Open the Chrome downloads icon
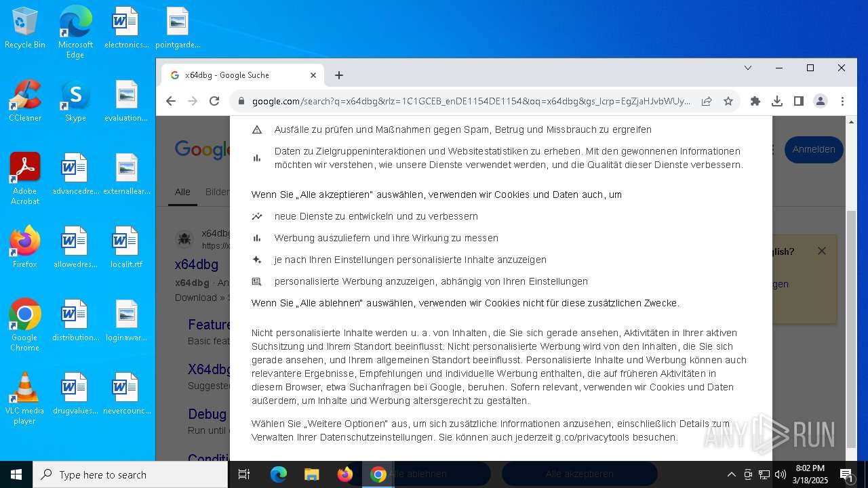This screenshot has height=488, width=868. [x=777, y=101]
